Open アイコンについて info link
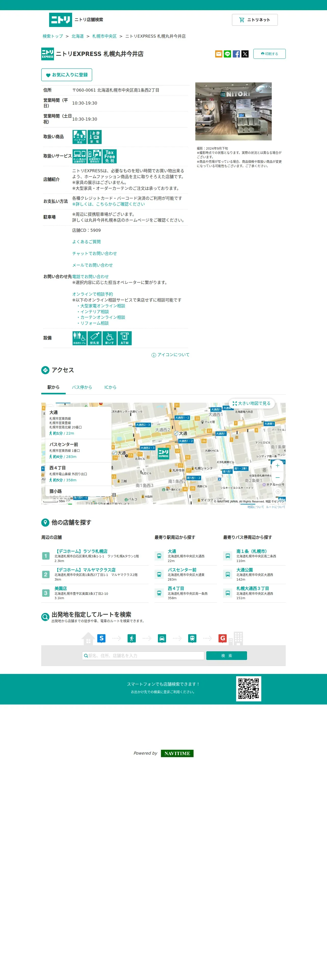 coord(171,355)
